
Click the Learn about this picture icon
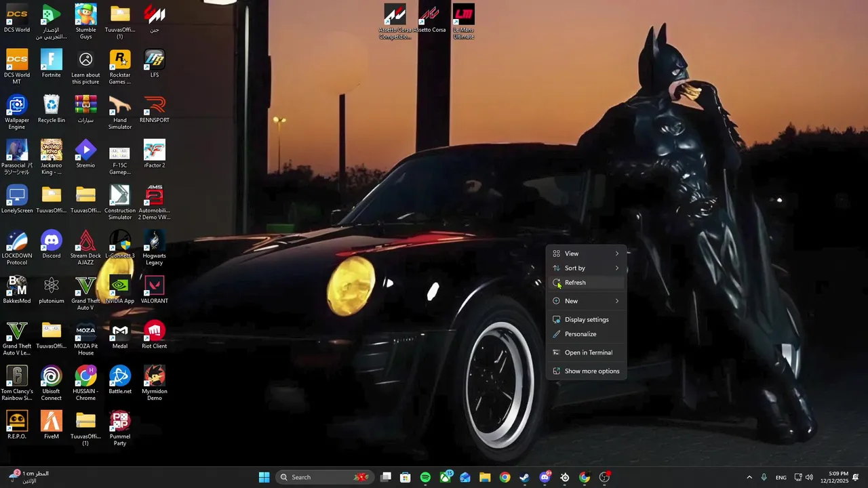[85, 66]
